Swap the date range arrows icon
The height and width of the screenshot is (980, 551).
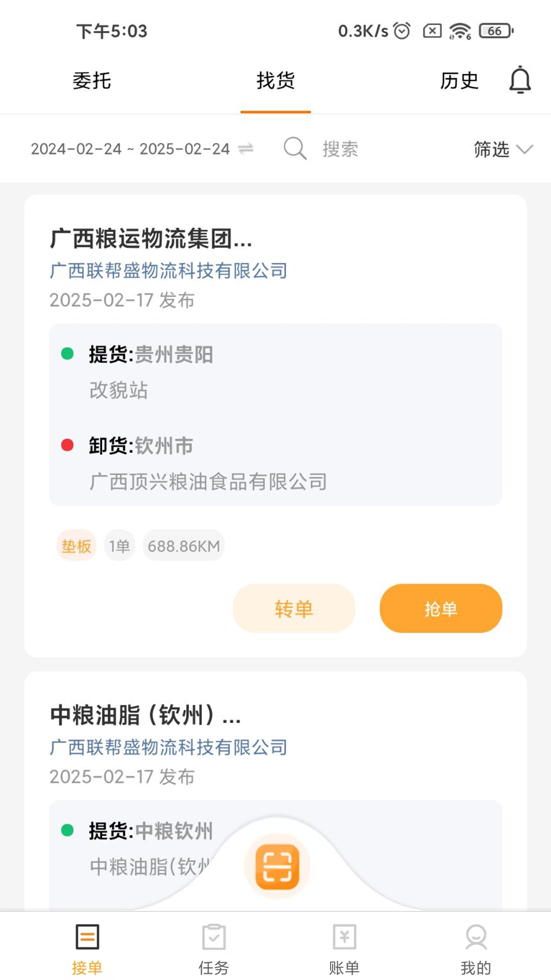coord(246,149)
